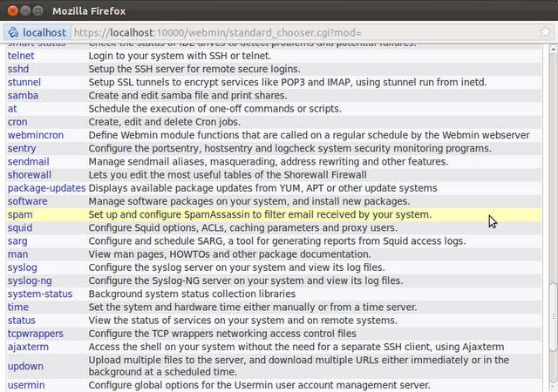Click 'Configure global options for the Usermin' text

260,385
